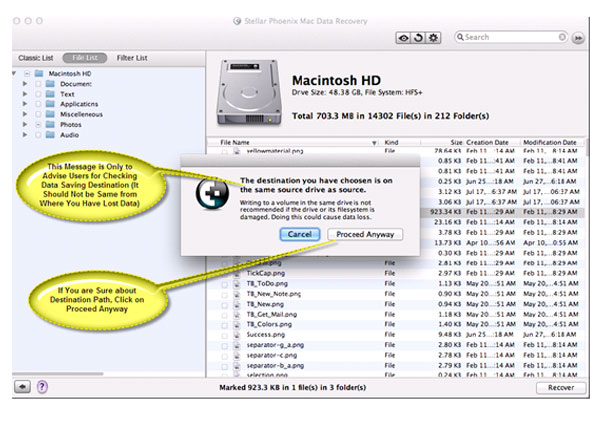Click the file icon of TB_Colors.png
590x421 pixels.
(x=237, y=325)
